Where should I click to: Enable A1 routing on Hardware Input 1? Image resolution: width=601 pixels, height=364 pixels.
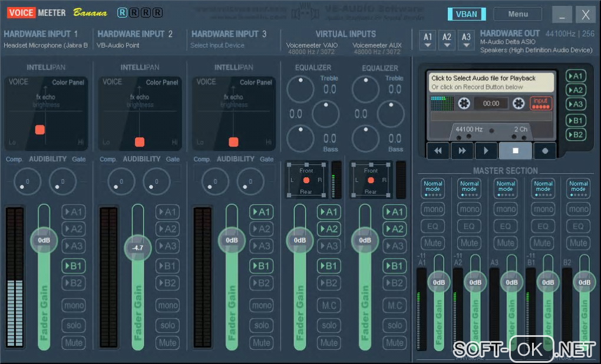(x=73, y=212)
